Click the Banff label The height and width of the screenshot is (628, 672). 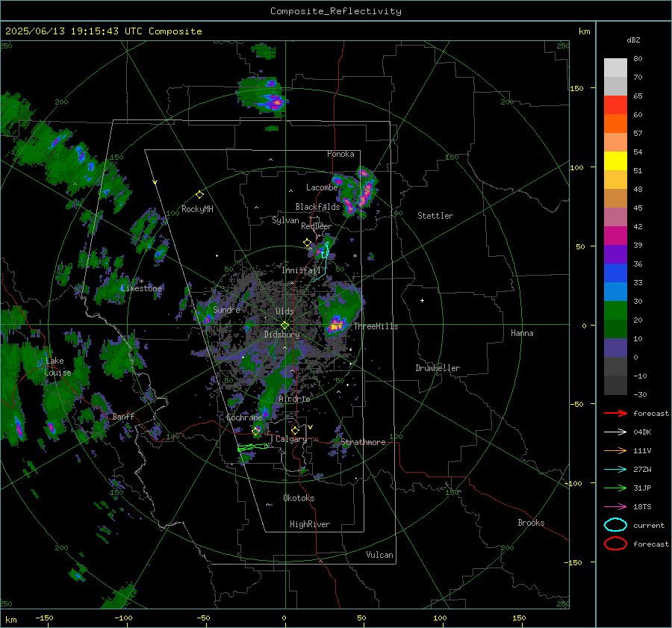pyautogui.click(x=123, y=416)
